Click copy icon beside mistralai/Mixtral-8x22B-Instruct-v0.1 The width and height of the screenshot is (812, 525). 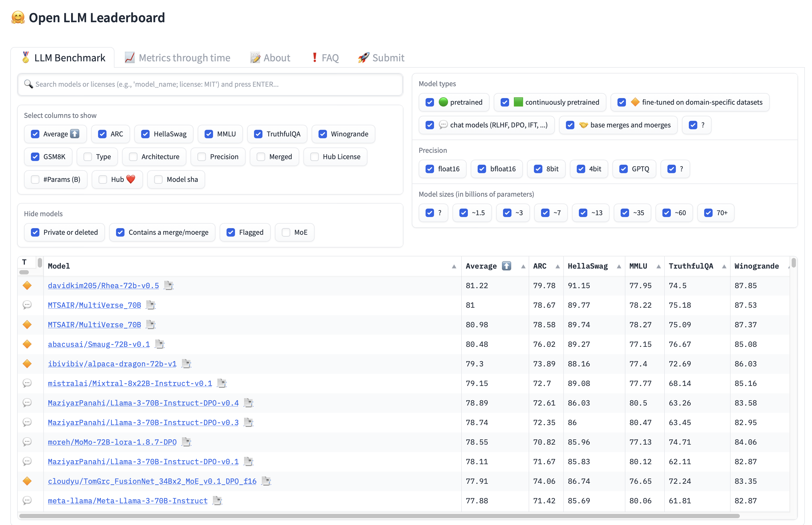[x=222, y=383]
